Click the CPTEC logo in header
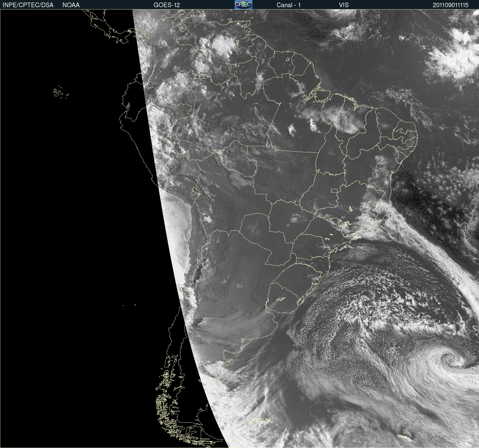Image resolution: width=479 pixels, height=448 pixels. click(x=243, y=5)
